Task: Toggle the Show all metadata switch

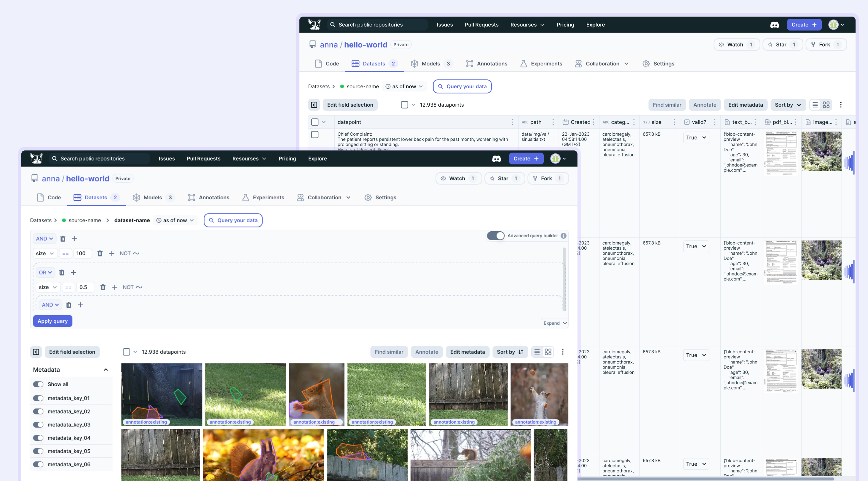Action: pyautogui.click(x=38, y=384)
